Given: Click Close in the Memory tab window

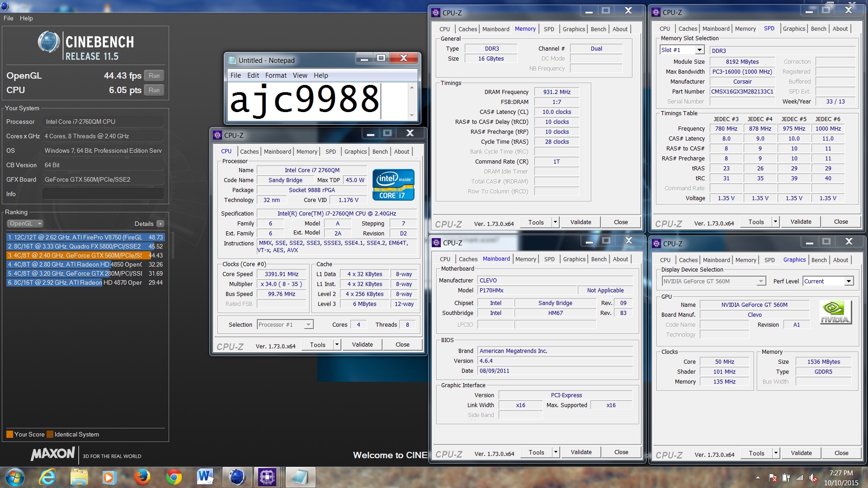Looking at the screenshot, I should click(621, 222).
